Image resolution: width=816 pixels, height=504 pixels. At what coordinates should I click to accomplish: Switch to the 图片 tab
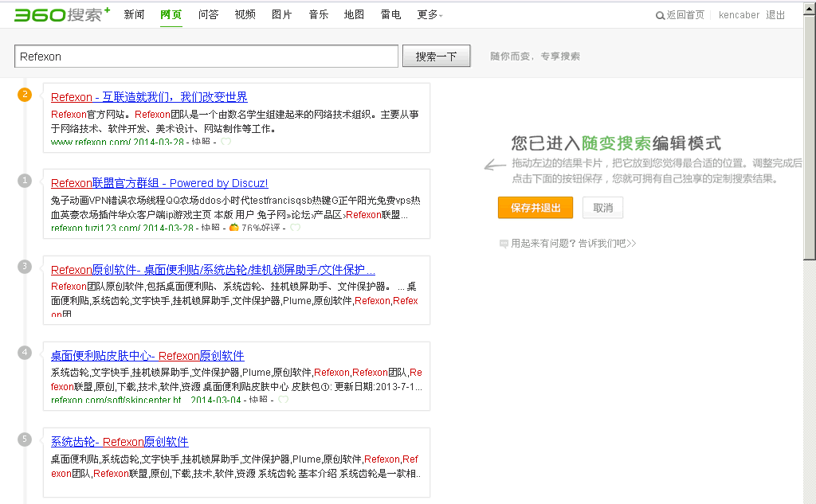point(281,14)
